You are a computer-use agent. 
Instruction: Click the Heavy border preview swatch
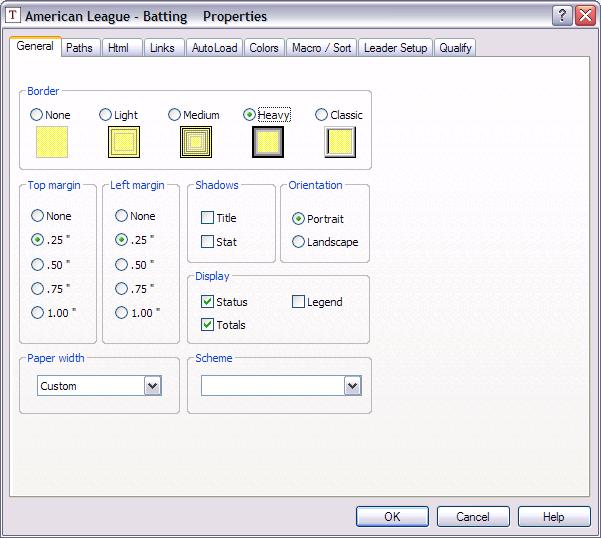[x=268, y=142]
